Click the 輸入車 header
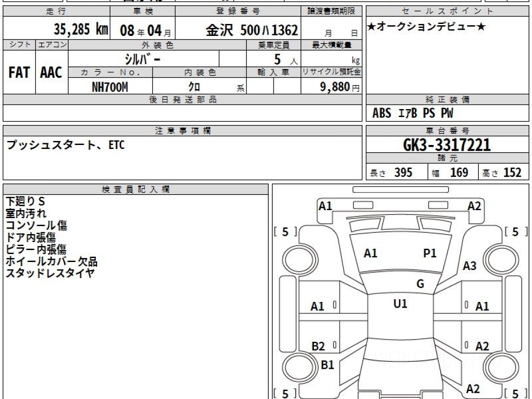This screenshot has width=532, height=399. [274, 72]
